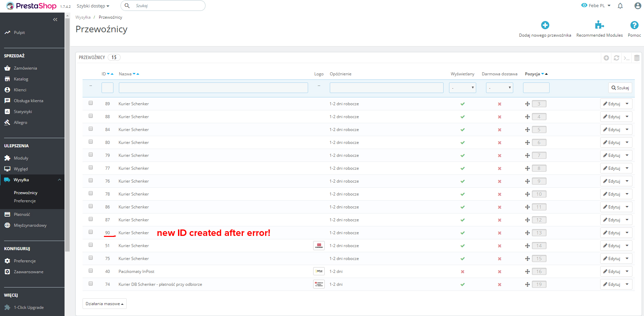This screenshot has width=644, height=316.
Task: Open Zaawansowane settings in the sidebar
Action: [x=29, y=272]
